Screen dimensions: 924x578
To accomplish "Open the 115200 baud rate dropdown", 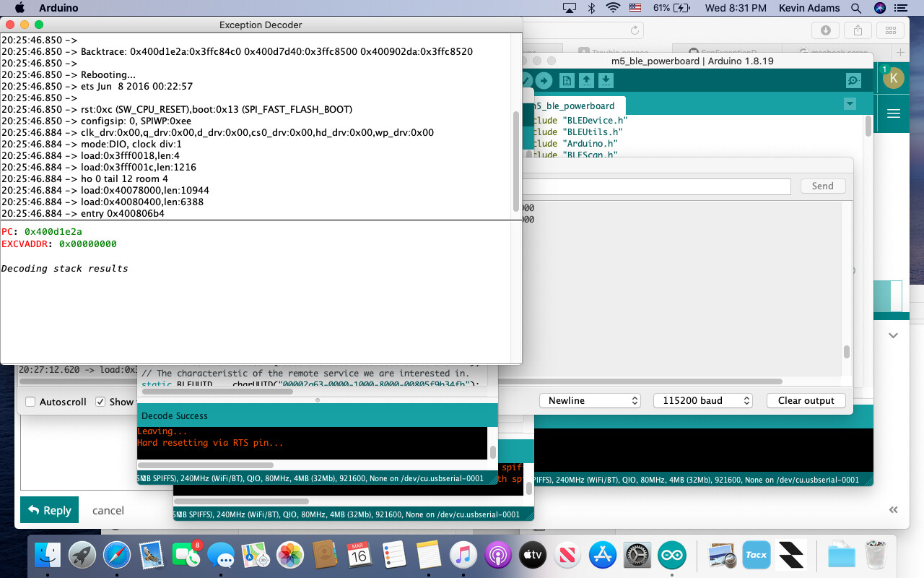I will pyautogui.click(x=705, y=400).
